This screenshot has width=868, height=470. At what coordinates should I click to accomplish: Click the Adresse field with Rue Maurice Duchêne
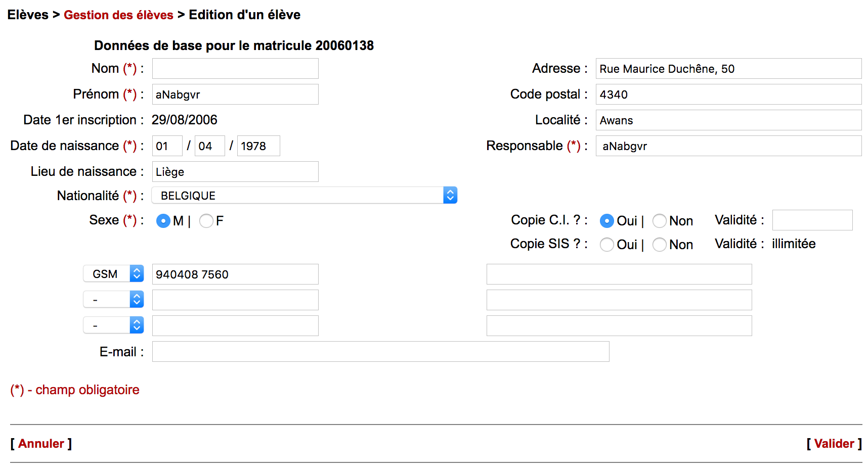click(728, 69)
